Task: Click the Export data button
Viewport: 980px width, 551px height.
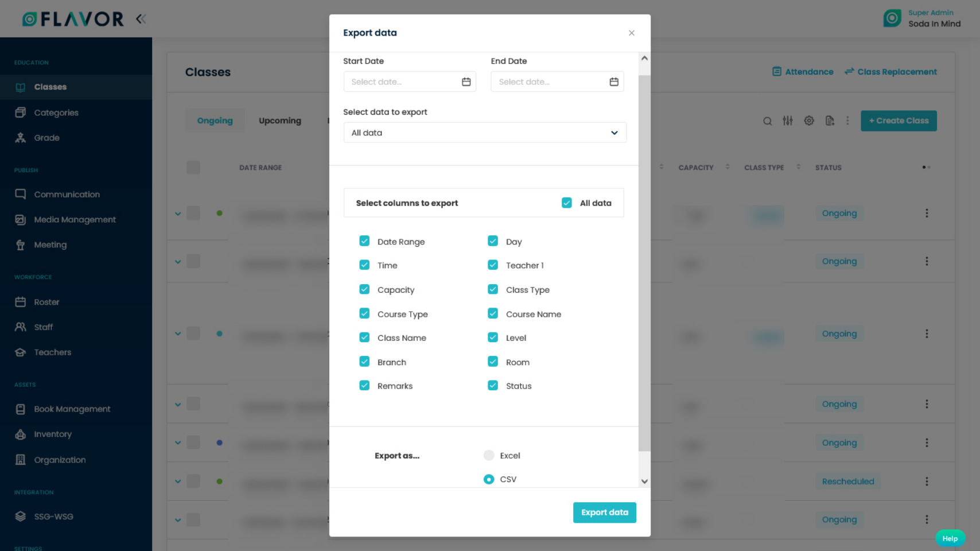Action: pyautogui.click(x=604, y=513)
